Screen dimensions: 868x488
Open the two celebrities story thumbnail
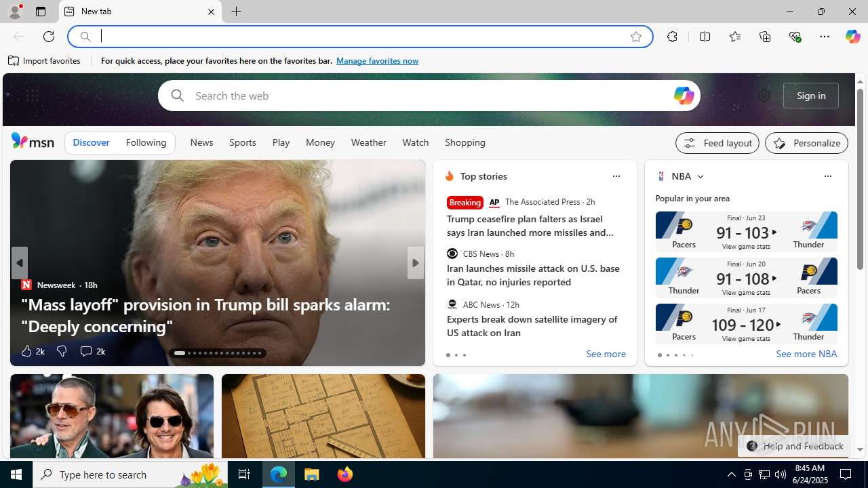112,416
